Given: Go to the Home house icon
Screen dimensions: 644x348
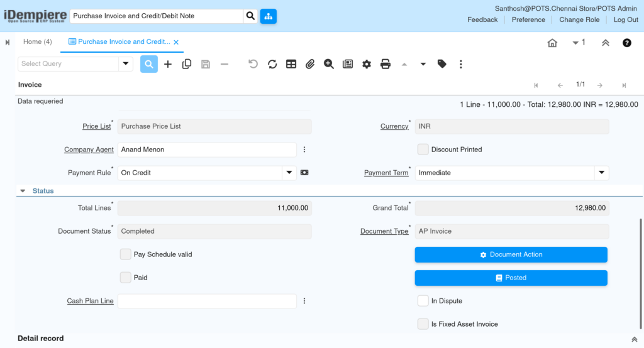Looking at the screenshot, I should (x=552, y=43).
